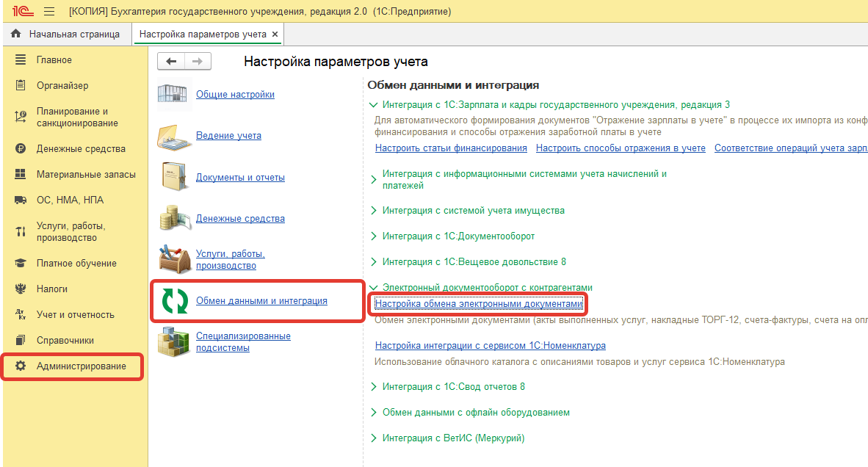Collapse Интеграция с 1С:Зарплата и кадры section
This screenshot has width=868, height=467.
coord(374,105)
